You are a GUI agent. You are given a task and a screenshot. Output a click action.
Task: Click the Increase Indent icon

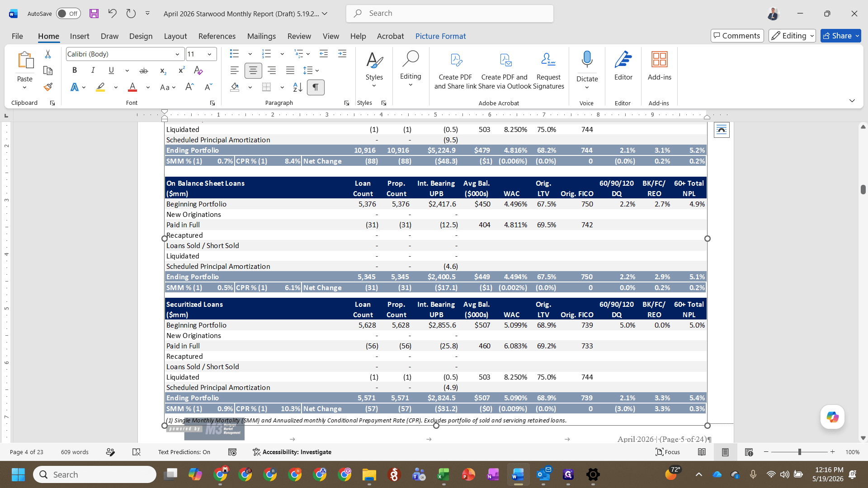pos(342,54)
